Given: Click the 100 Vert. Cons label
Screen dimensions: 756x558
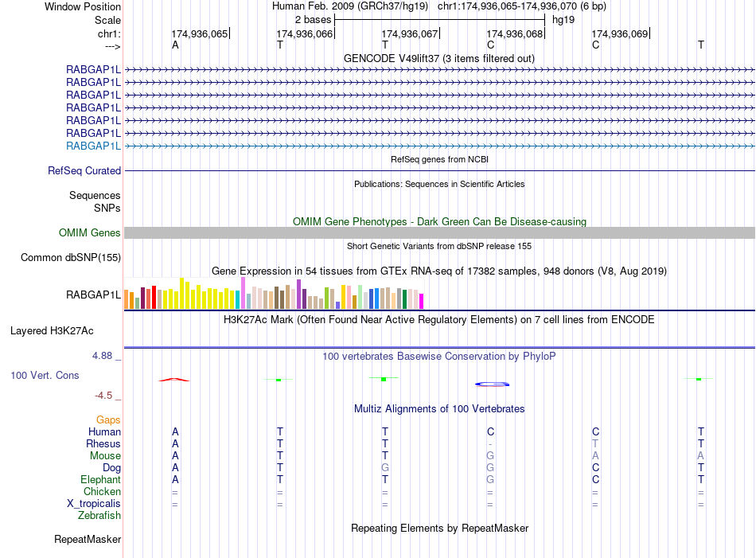Looking at the screenshot, I should point(45,375).
